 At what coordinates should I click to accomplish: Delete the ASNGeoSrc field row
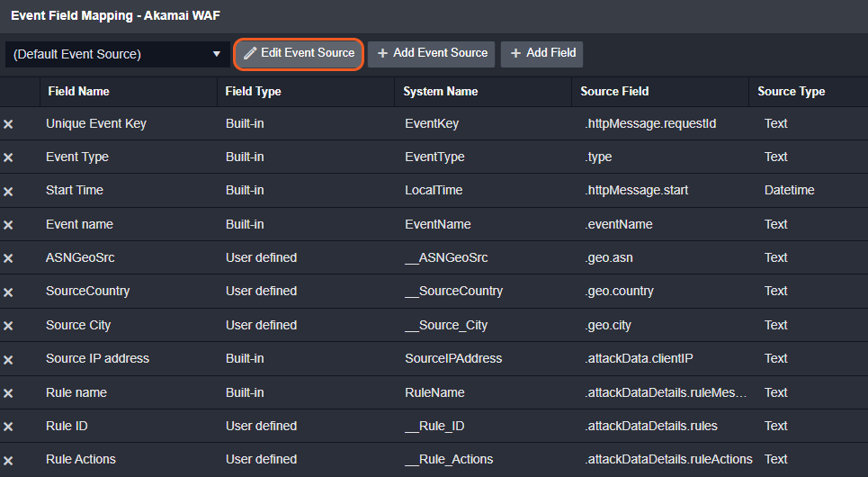click(8, 258)
